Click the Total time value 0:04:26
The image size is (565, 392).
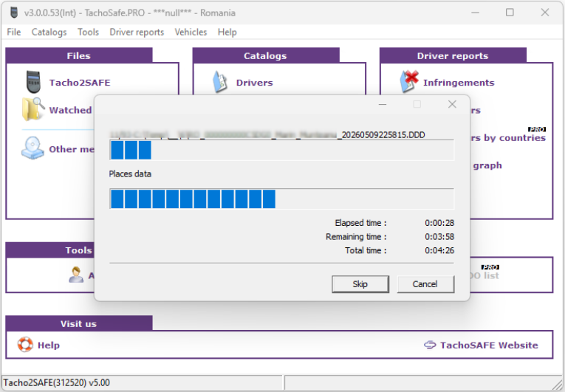[439, 250]
